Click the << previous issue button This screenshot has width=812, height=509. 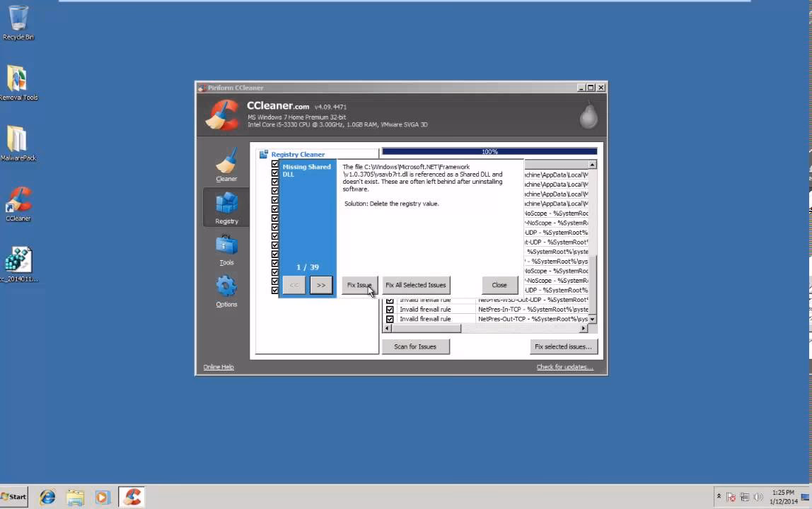coord(294,285)
